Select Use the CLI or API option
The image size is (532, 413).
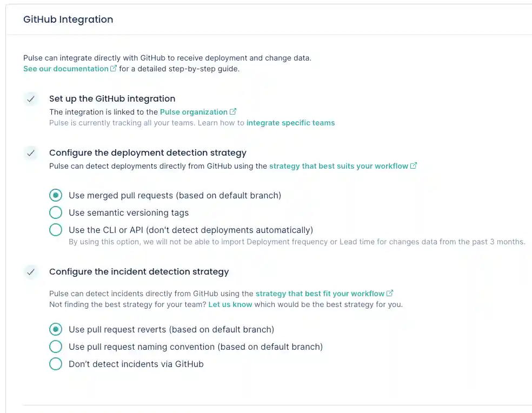click(x=56, y=230)
